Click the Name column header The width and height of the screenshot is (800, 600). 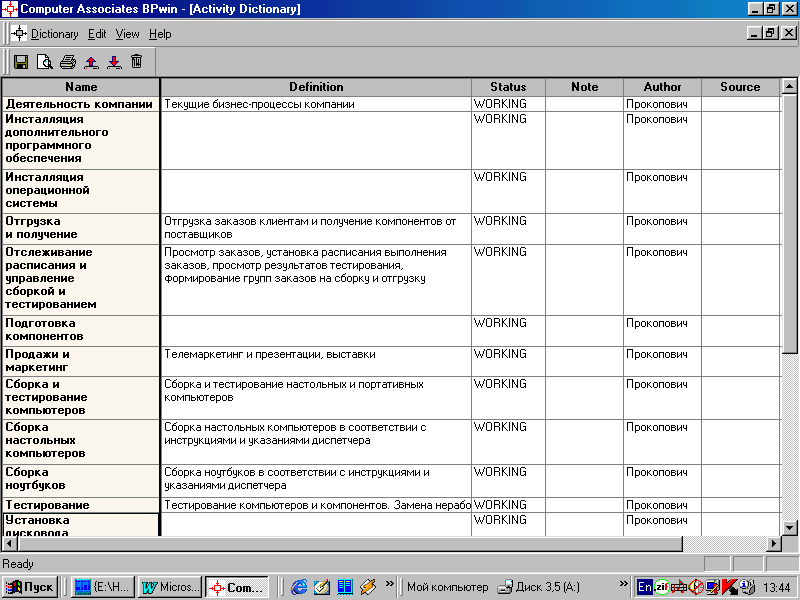click(81, 87)
